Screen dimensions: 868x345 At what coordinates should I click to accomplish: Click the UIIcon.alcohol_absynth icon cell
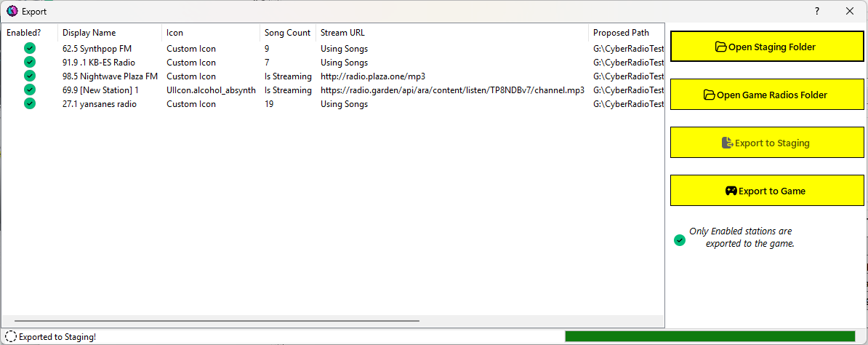pos(211,90)
